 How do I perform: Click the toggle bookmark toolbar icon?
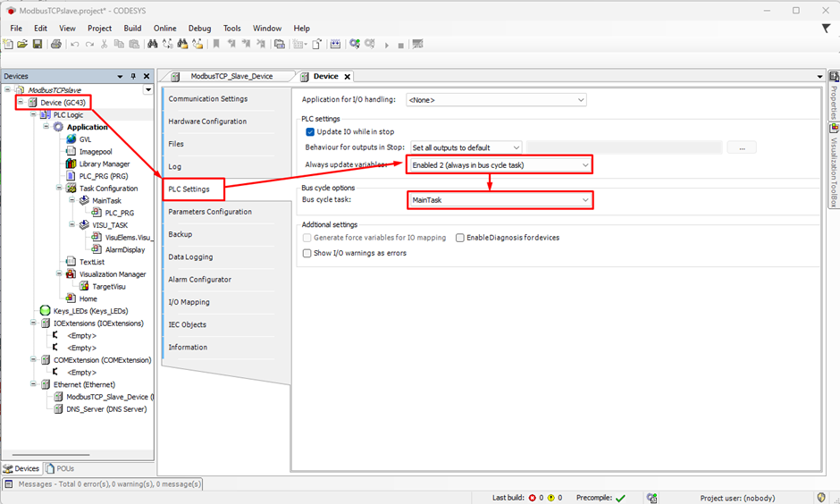point(216,45)
